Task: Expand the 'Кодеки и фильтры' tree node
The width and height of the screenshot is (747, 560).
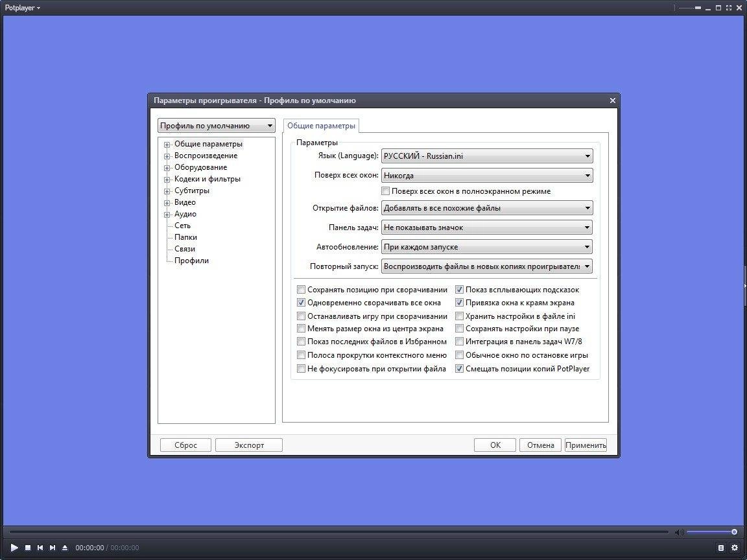Action: [167, 180]
